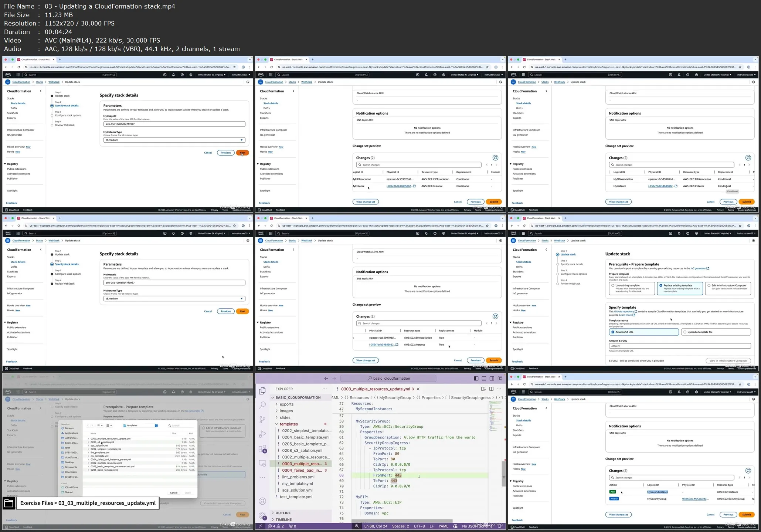Toggle the bottom panel layout icon in VS Code
Viewport: 761px width, 532px height.
pos(484,378)
